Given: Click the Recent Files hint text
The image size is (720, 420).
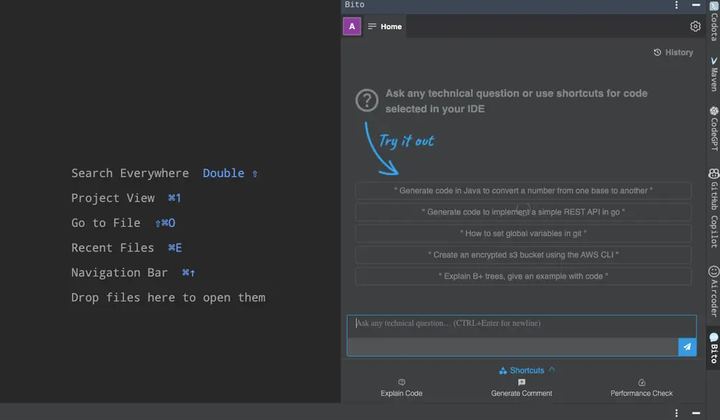Looking at the screenshot, I should (112, 248).
